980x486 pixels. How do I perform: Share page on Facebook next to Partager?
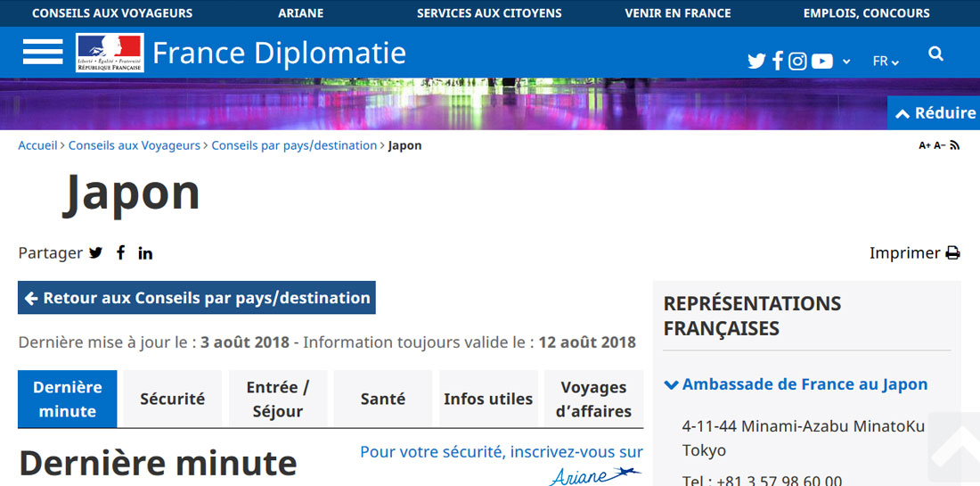point(120,253)
